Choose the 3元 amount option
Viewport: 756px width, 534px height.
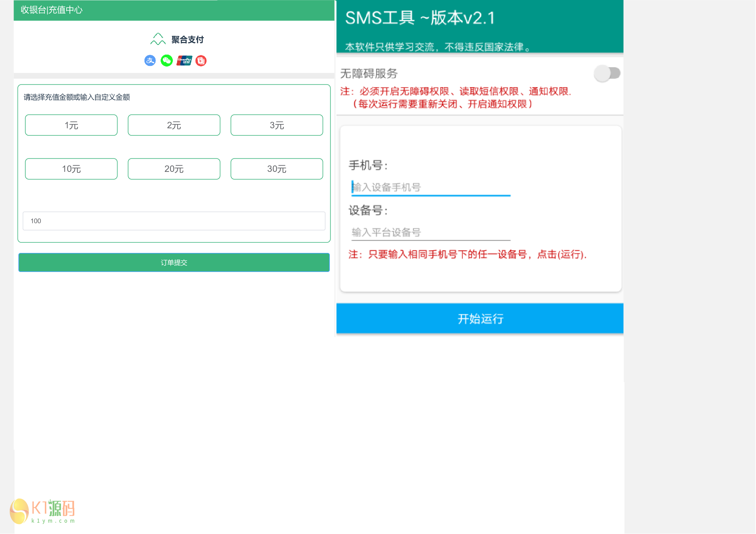(x=277, y=125)
